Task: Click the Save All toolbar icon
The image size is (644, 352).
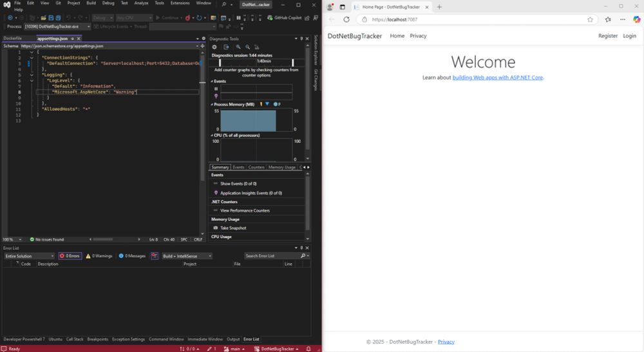Action: click(59, 18)
